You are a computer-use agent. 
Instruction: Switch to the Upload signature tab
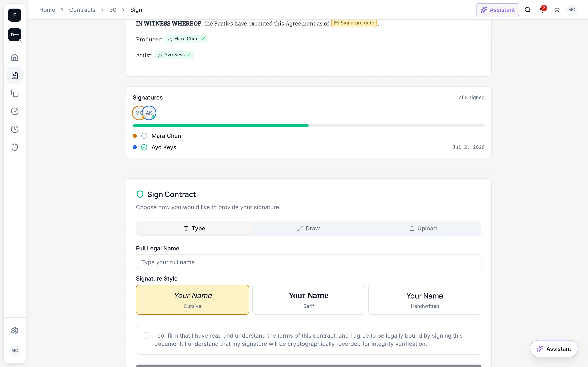pyautogui.click(x=423, y=228)
